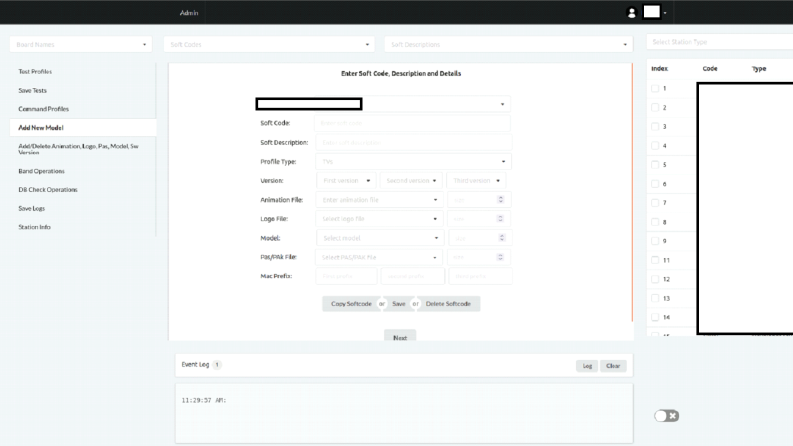Check the checkbox for index 13
This screenshot has width=793, height=446.
click(655, 298)
